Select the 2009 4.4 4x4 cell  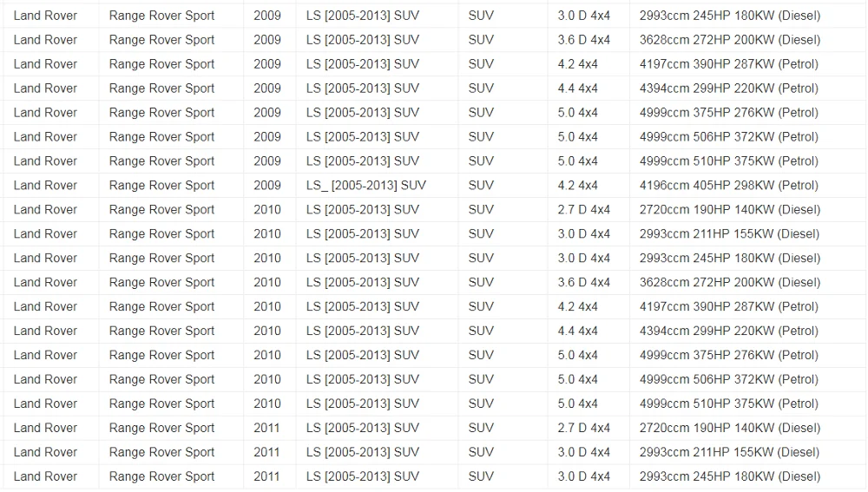577,88
